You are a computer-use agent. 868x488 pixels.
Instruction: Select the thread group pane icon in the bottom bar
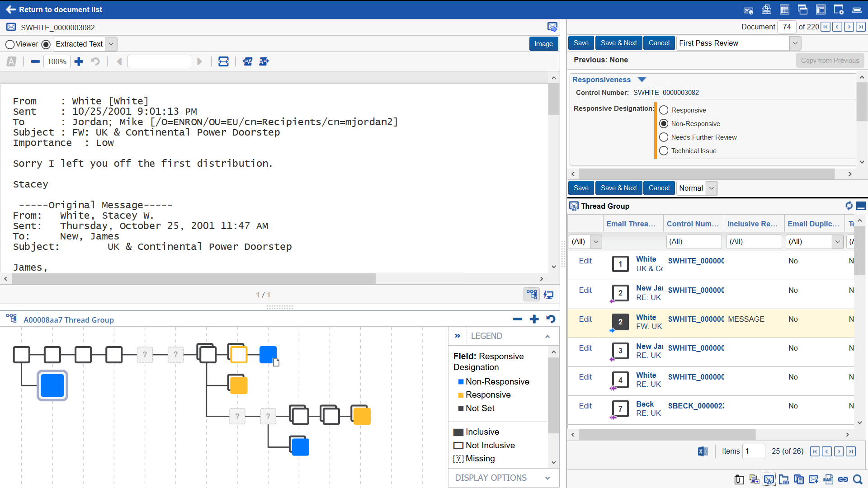[x=769, y=479]
